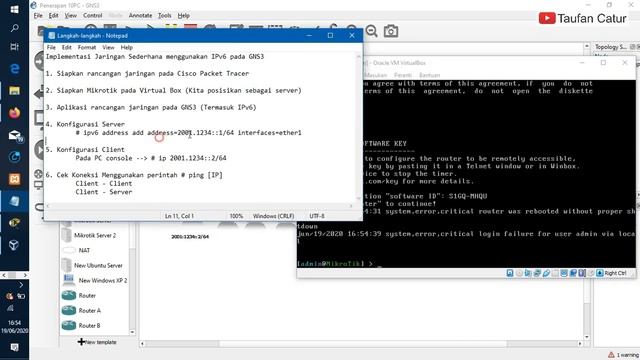Open VirtualBox cube icon on taskbar
The image size is (640, 360).
(14, 245)
